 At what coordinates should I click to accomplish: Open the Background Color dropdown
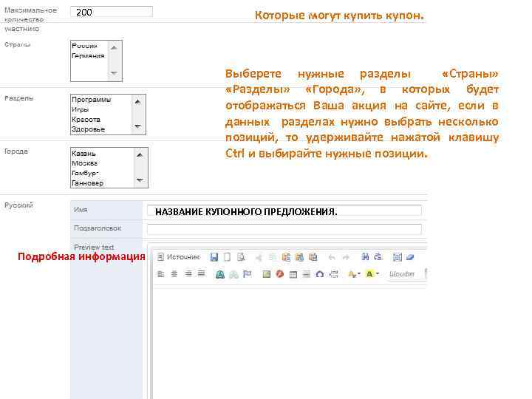[x=372, y=274]
